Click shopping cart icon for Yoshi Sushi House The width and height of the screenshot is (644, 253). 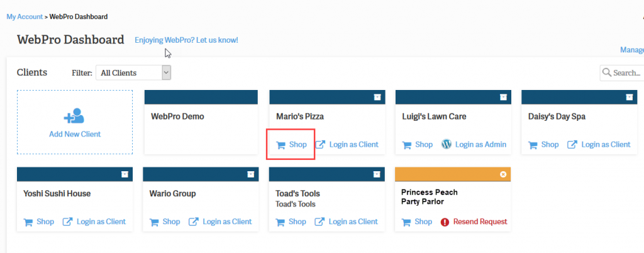[x=28, y=222]
